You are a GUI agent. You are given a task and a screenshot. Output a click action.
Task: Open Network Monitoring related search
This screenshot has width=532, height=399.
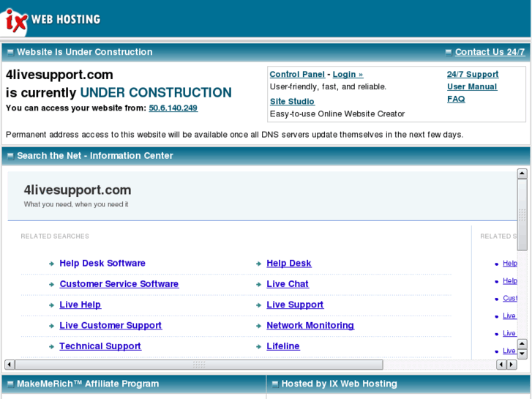pyautogui.click(x=310, y=325)
